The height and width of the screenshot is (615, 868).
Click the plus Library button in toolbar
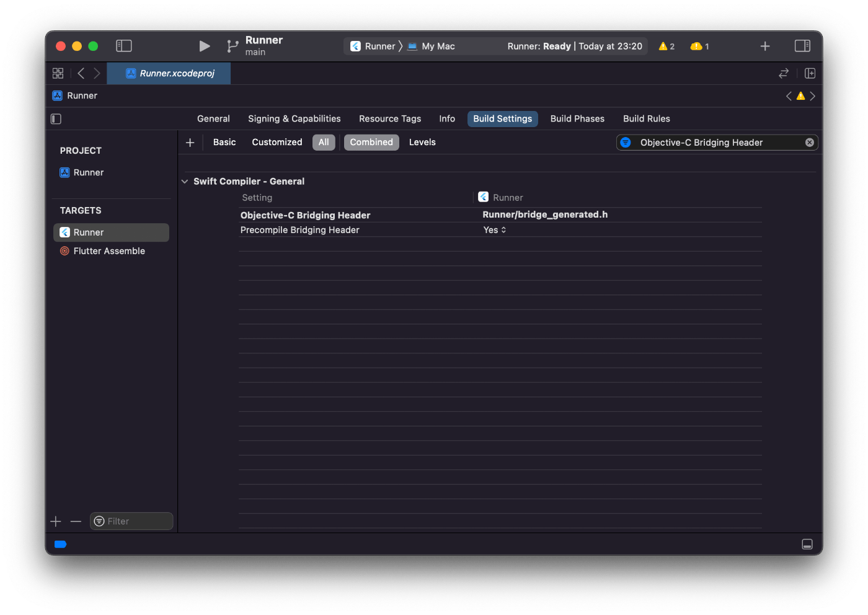pos(765,46)
